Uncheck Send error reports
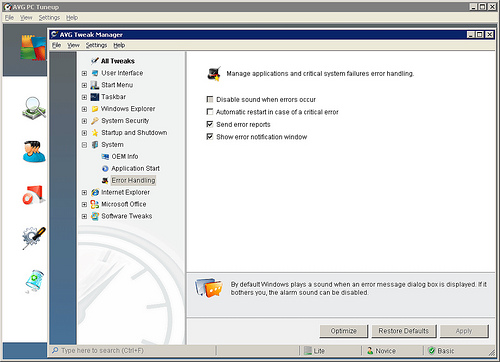 [210, 124]
